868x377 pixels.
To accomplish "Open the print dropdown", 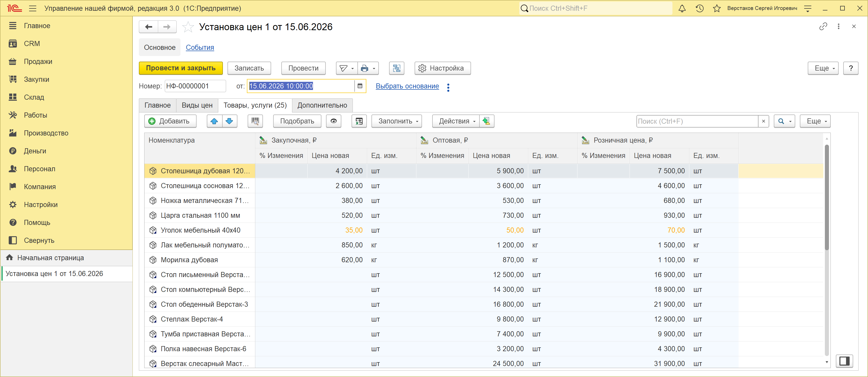I will coord(368,68).
